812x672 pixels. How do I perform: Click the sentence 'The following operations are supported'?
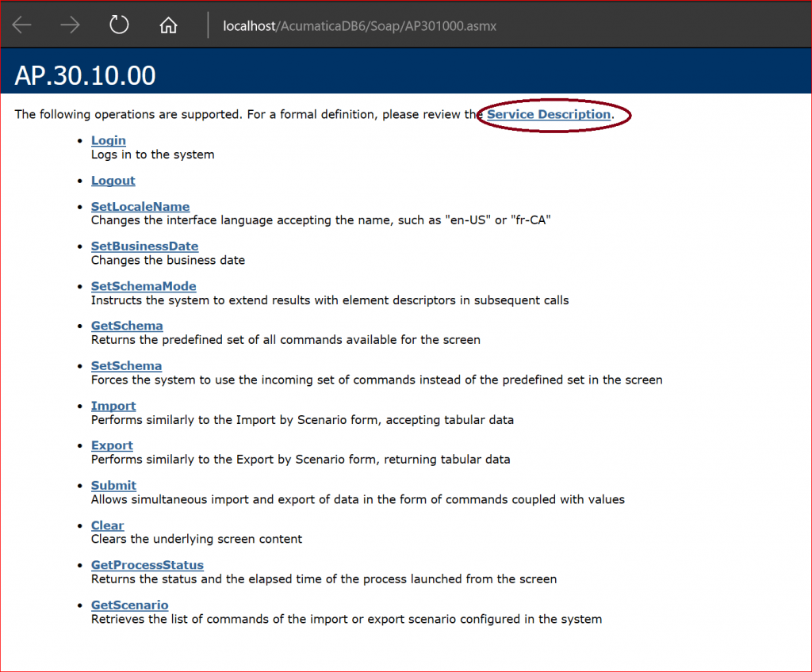128,114
